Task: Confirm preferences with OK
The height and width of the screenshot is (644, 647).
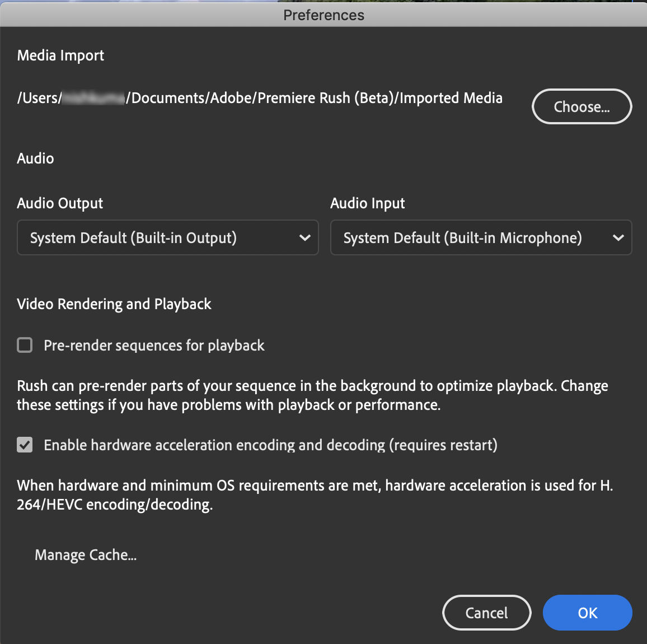Action: [x=587, y=613]
